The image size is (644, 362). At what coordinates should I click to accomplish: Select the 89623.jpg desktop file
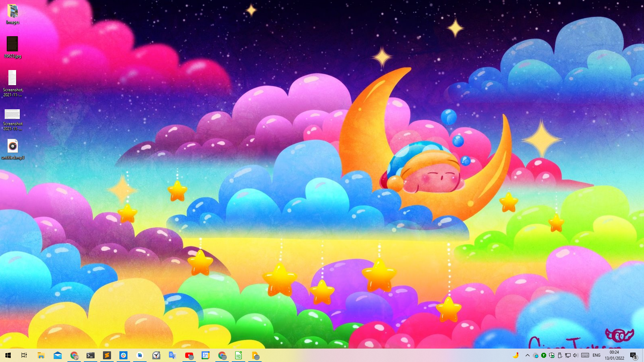click(x=12, y=46)
